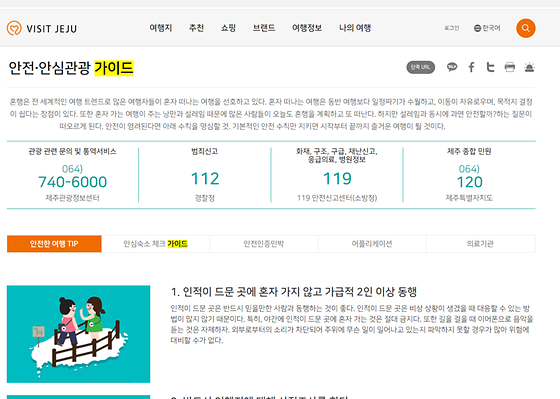The width and height of the screenshot is (560, 399).
Task: Open the orange search button
Action: tap(526, 28)
